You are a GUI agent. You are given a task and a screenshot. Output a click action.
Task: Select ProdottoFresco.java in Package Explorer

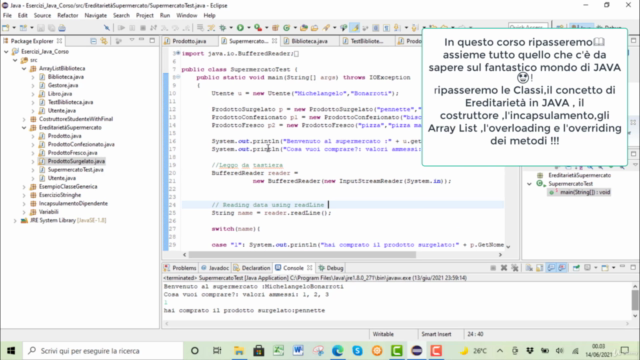(x=72, y=153)
